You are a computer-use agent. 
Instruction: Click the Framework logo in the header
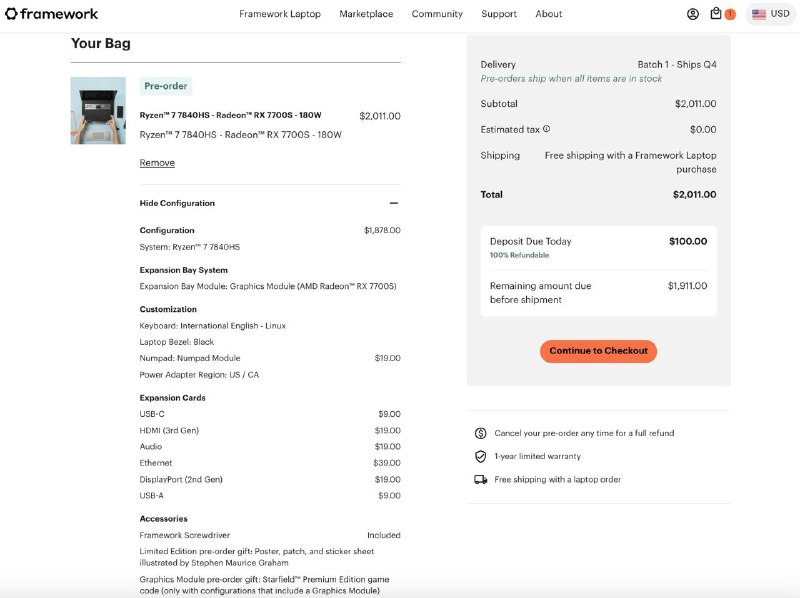pyautogui.click(x=52, y=14)
